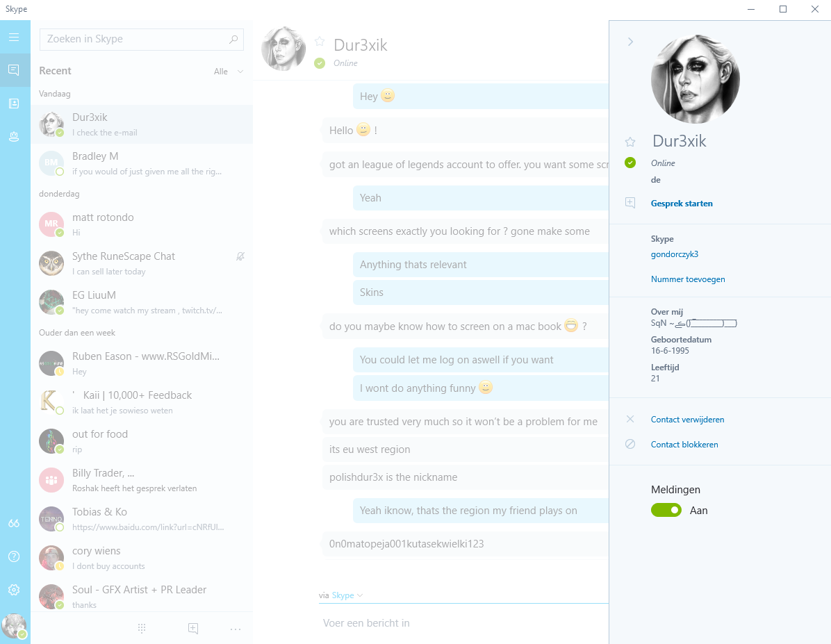Screen dimensions: 831x644
Task: Open the Ruben Eason conversation
Action: pyautogui.click(x=142, y=363)
